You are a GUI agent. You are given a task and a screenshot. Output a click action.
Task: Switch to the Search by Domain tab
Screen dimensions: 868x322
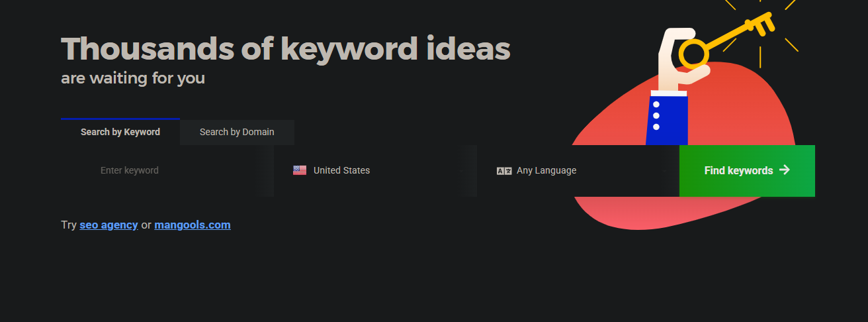(x=237, y=132)
